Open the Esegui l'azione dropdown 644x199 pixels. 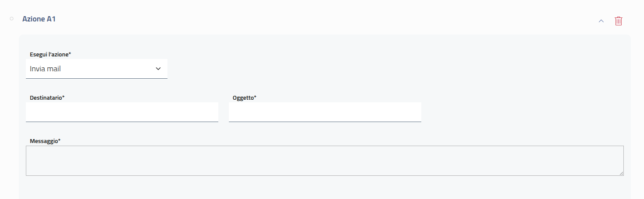(96, 69)
